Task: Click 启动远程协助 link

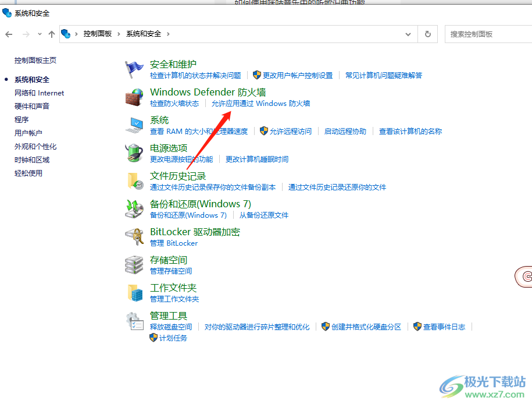Action: tap(345, 131)
